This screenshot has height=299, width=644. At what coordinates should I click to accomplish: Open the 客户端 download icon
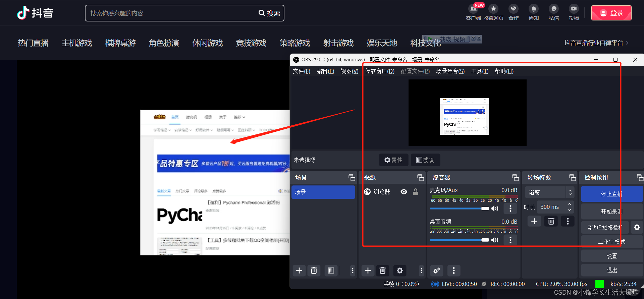(x=473, y=9)
